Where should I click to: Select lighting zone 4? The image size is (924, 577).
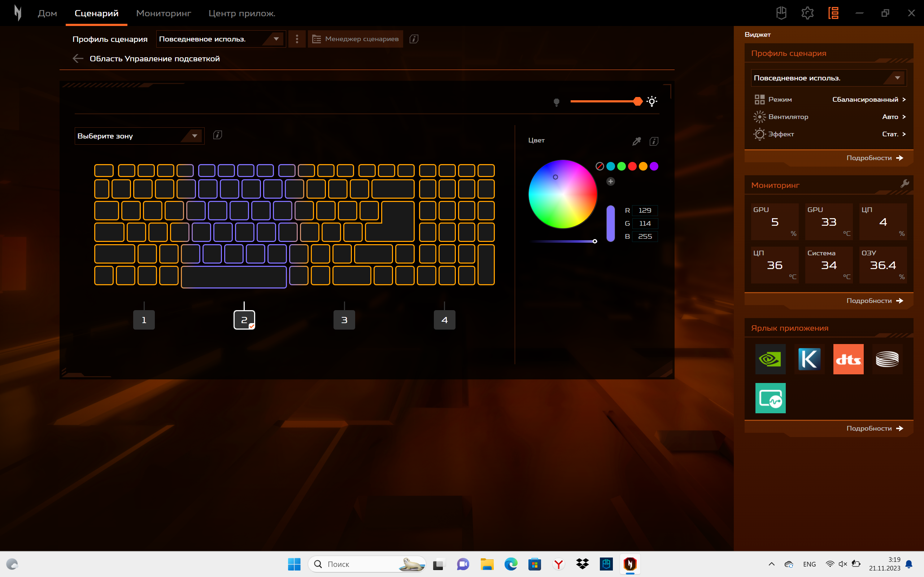444,320
